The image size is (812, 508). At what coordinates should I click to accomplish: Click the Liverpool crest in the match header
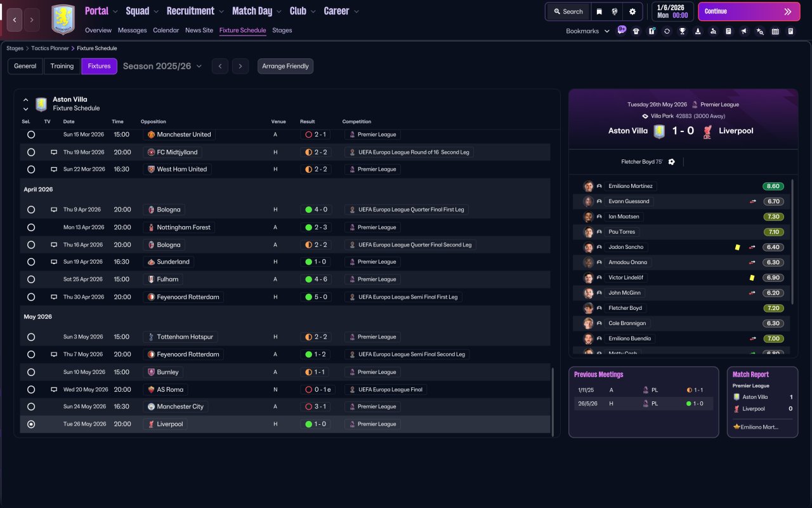pos(707,131)
